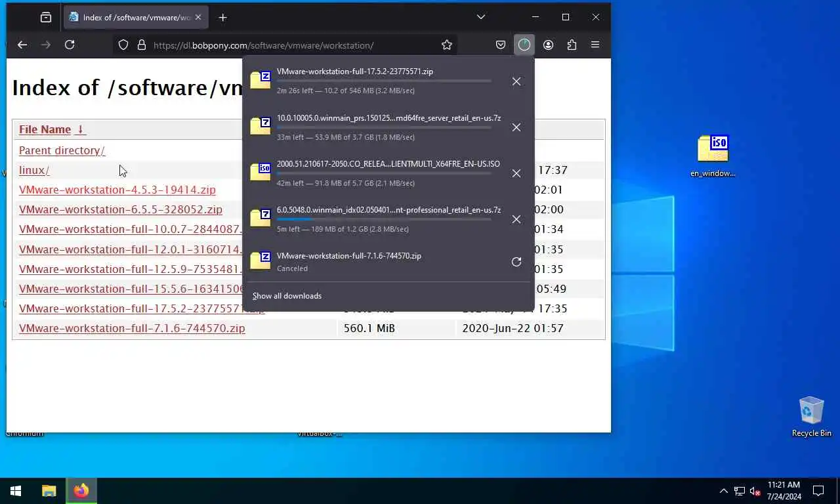Click the Firefox taskbar icon
Viewport: 840px width, 504px height.
pos(81,491)
